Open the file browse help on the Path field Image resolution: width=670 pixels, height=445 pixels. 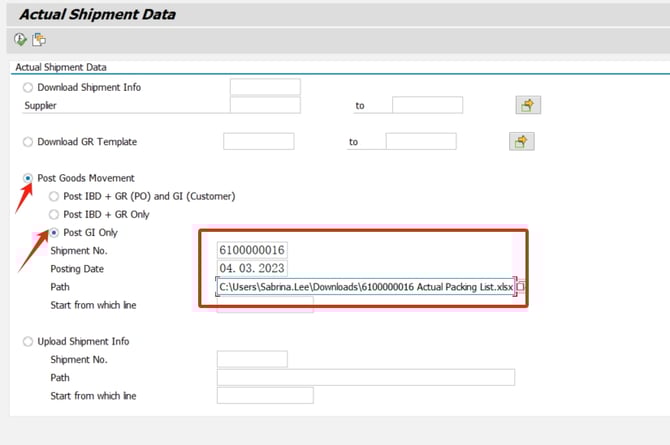coord(520,287)
